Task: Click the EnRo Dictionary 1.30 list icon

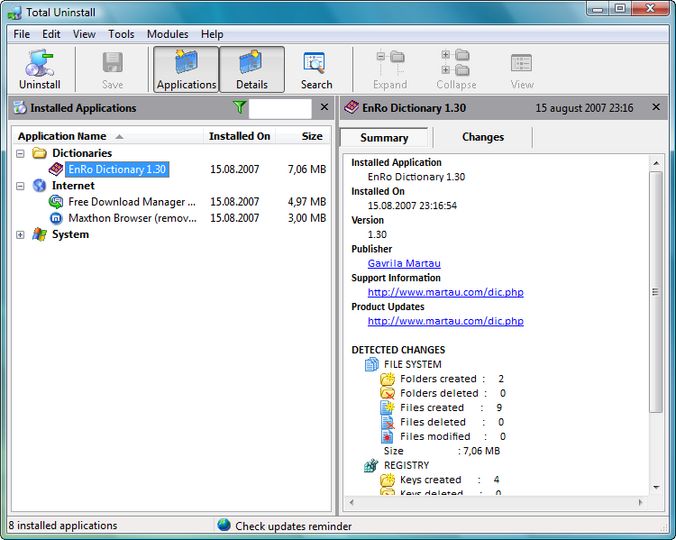Action: (x=56, y=169)
